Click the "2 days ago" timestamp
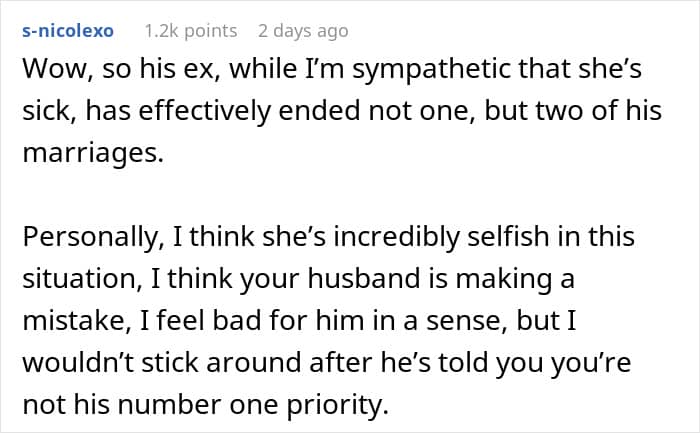700x433 pixels. pyautogui.click(x=302, y=30)
